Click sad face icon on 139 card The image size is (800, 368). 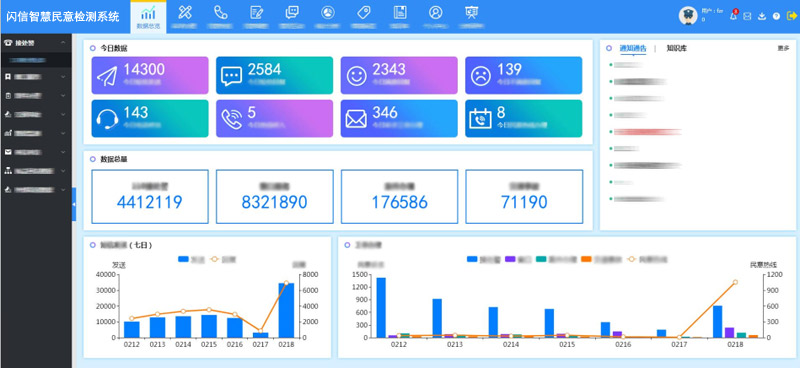pos(481,76)
